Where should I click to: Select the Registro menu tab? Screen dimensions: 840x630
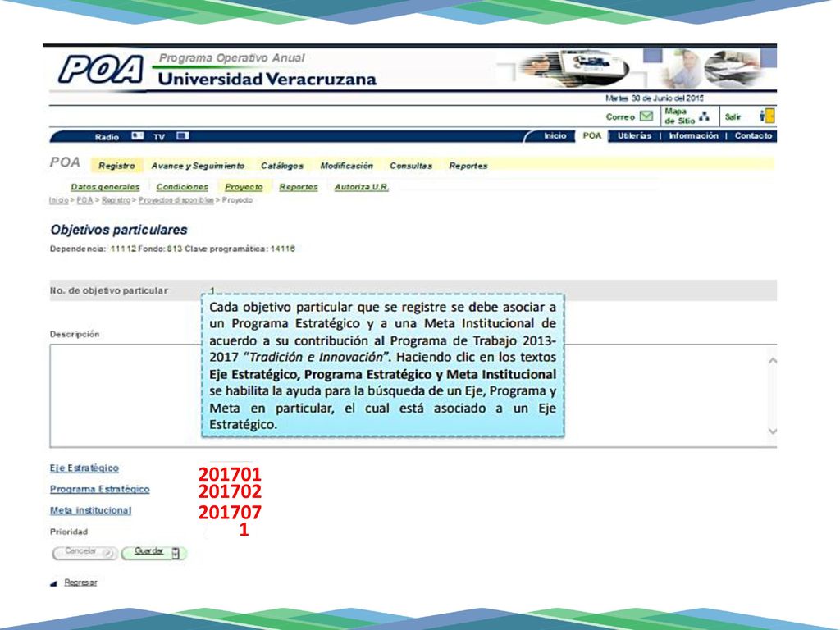click(116, 166)
